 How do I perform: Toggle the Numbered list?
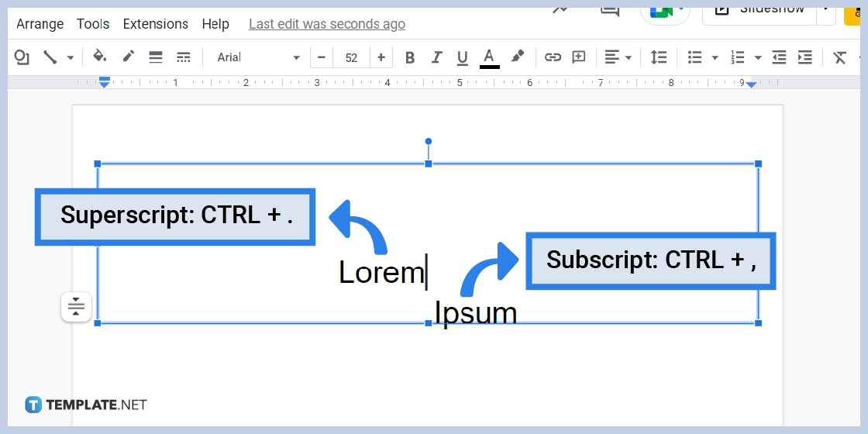click(738, 57)
